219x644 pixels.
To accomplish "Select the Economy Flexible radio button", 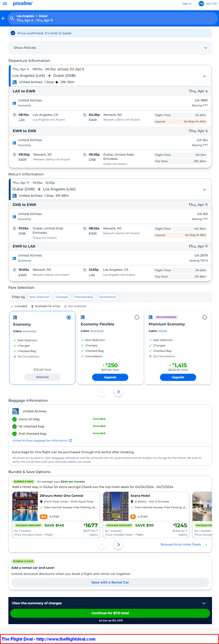I will tap(137, 317).
